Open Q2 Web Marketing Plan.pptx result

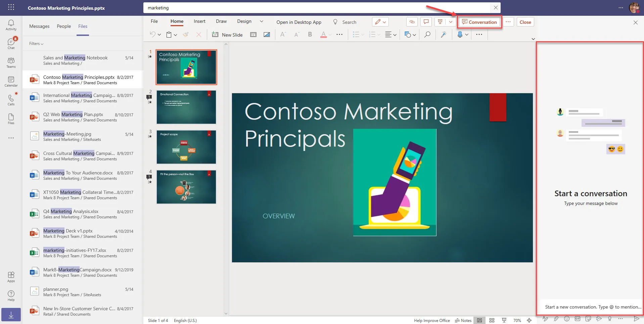click(83, 117)
